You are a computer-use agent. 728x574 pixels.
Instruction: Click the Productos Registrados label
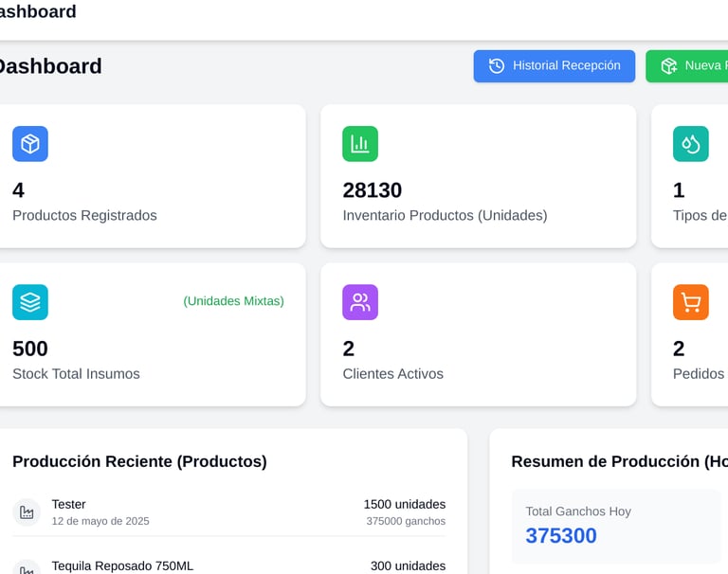click(84, 215)
